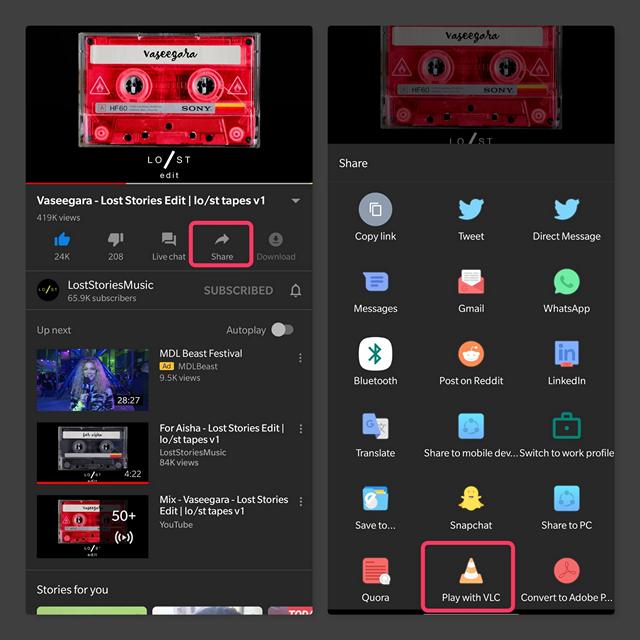Viewport: 640px width, 640px height.
Task: Post on Reddit from share sheet
Action: [x=471, y=355]
